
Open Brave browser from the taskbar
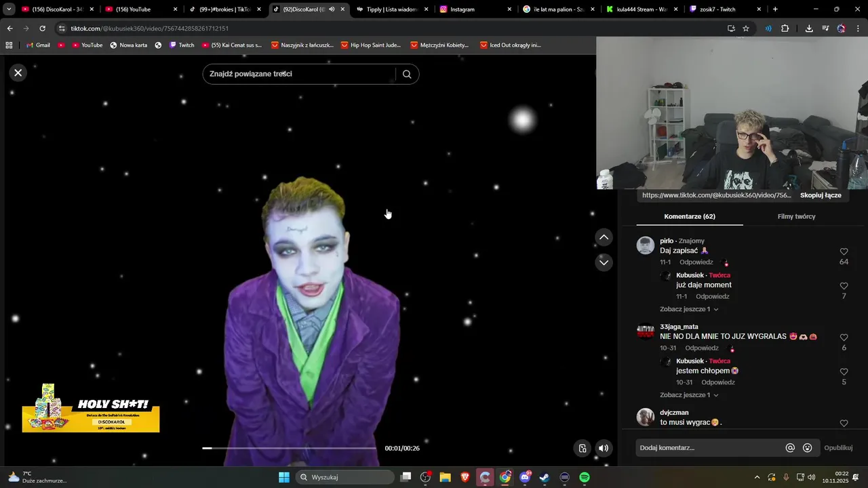click(x=465, y=477)
